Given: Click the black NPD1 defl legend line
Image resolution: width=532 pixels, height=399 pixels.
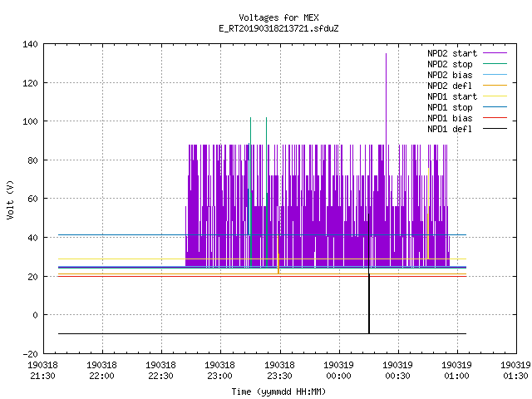Looking at the screenshot, I should pyautogui.click(x=495, y=129).
